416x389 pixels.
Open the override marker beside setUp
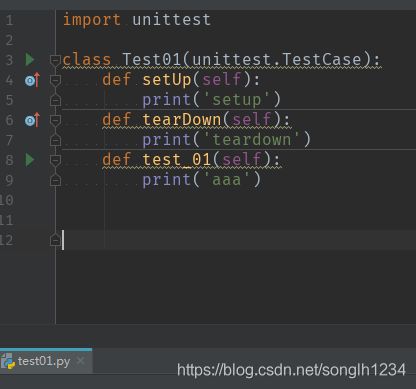[32, 80]
